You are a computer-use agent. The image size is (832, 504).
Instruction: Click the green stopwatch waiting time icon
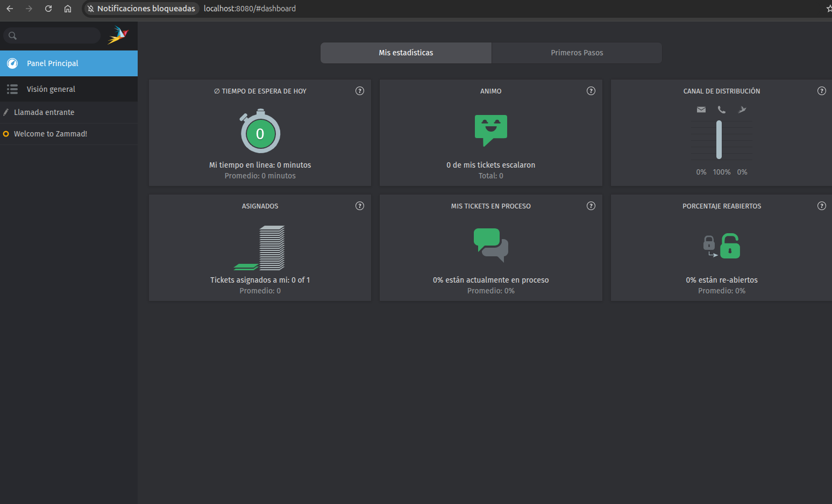260,132
